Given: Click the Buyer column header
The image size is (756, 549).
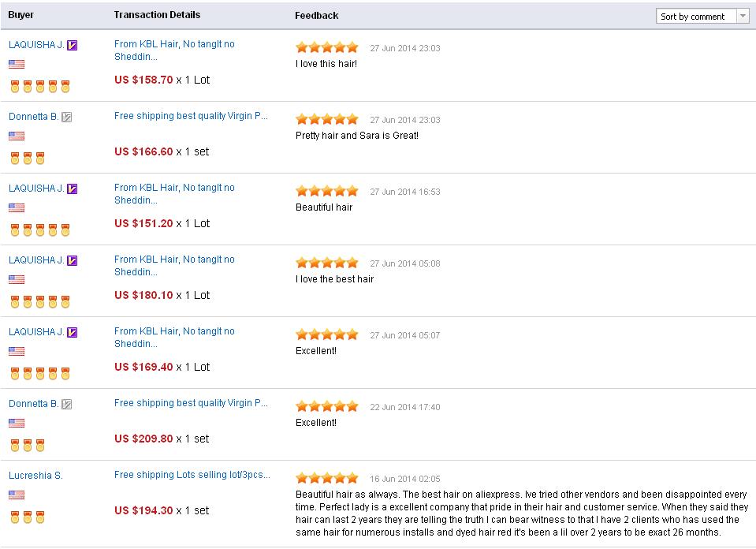Looking at the screenshot, I should point(20,15).
